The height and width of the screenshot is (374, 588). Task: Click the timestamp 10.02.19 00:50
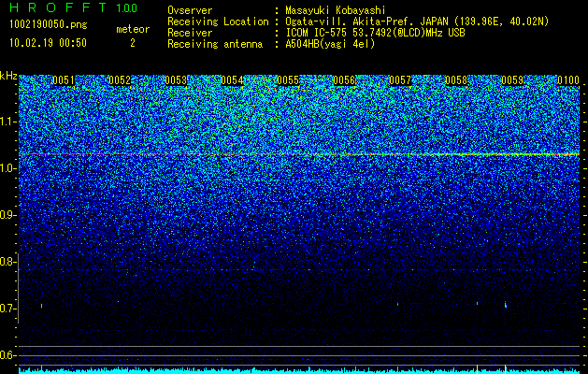[48, 43]
